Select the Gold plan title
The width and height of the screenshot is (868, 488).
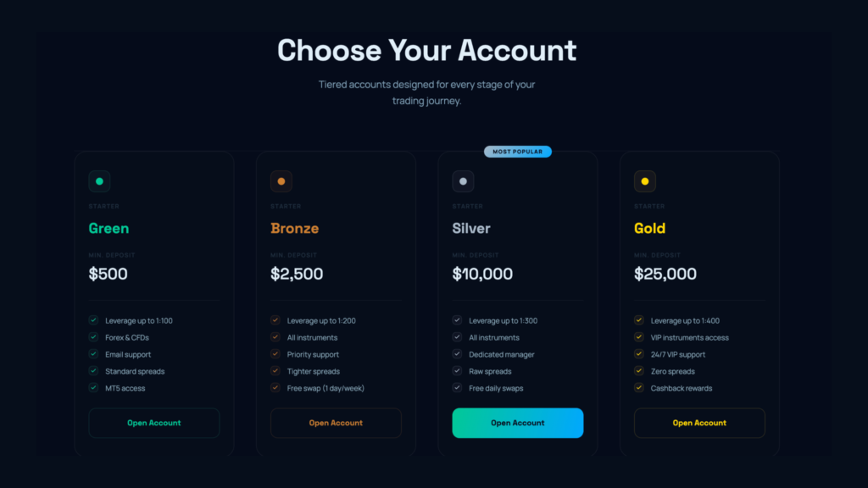click(x=650, y=228)
